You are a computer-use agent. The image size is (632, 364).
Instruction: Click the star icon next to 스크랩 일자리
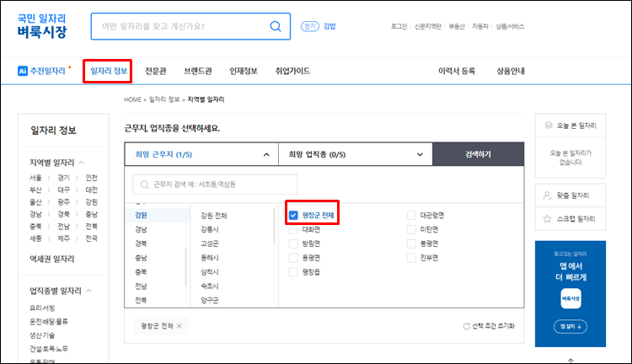tap(547, 218)
